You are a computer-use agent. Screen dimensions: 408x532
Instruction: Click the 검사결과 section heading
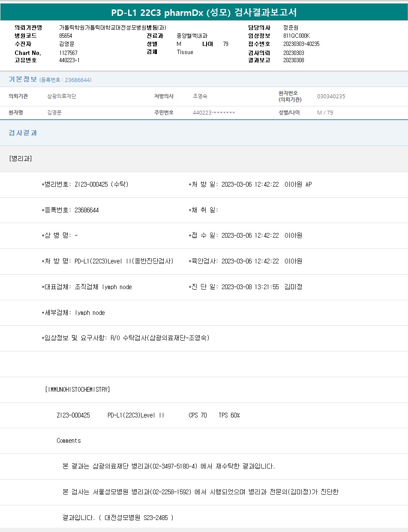pyautogui.click(x=23, y=133)
